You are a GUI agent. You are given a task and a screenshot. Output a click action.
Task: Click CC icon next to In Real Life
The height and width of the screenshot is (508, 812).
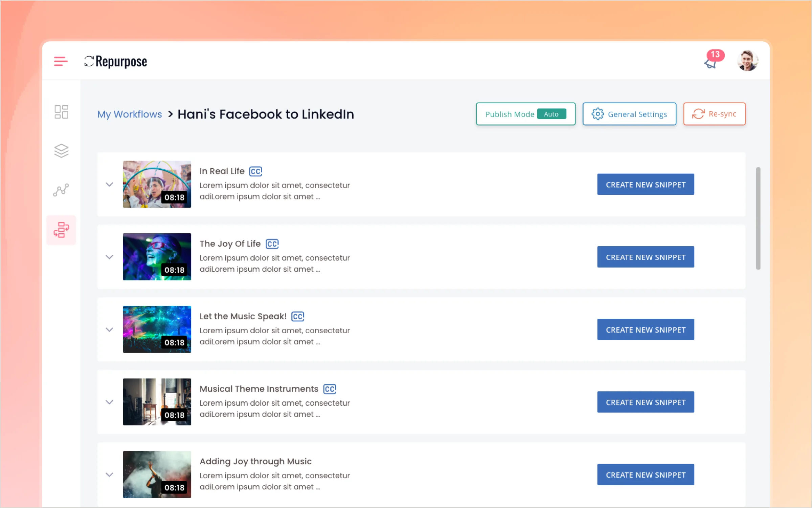(256, 171)
